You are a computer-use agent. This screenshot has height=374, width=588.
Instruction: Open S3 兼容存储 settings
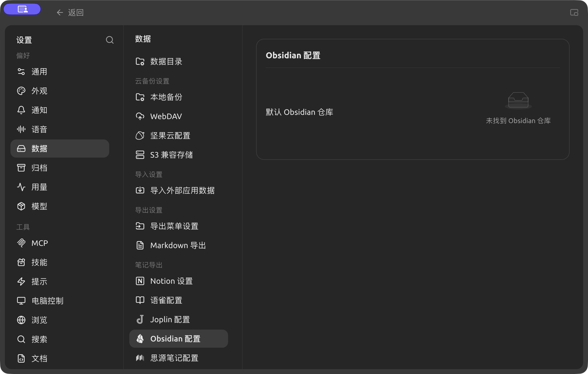click(x=179, y=155)
